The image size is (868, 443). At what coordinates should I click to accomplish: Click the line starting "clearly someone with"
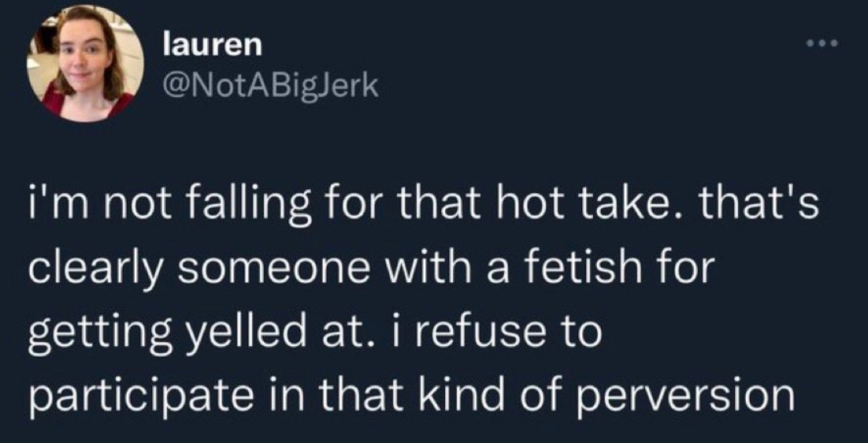point(369,270)
